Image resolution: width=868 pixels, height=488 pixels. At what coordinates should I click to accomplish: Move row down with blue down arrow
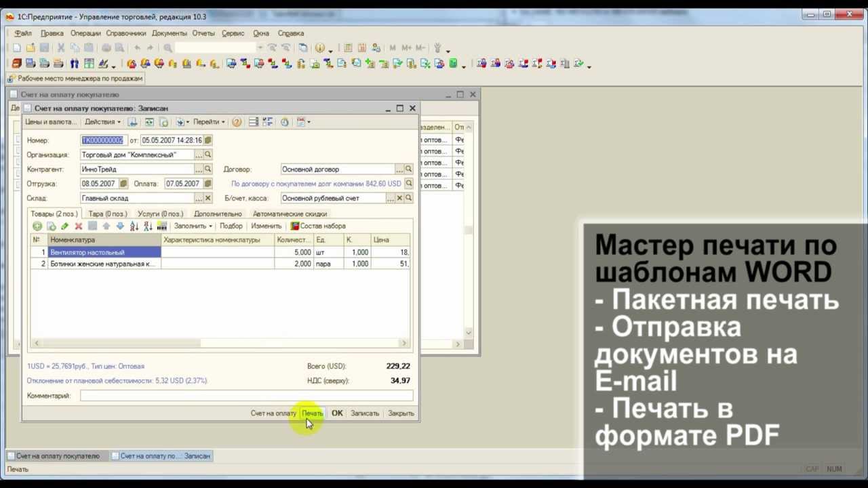(120, 226)
